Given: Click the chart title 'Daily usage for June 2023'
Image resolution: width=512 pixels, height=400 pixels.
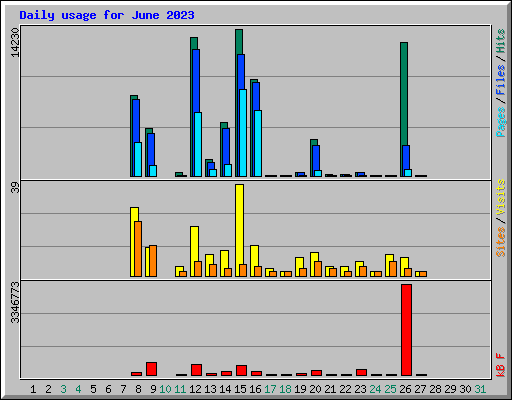Looking at the screenshot, I should (x=107, y=15).
